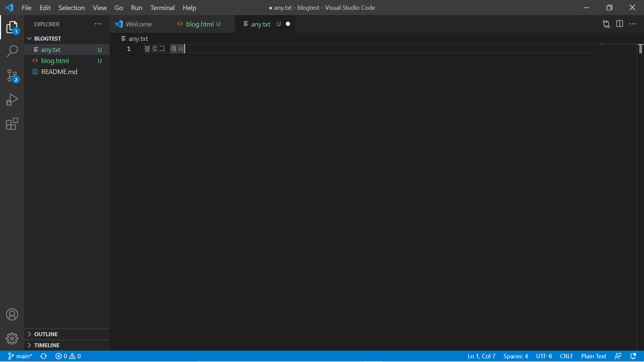The width and height of the screenshot is (644, 362).
Task: Open the Run and Debug view
Action: (x=12, y=100)
